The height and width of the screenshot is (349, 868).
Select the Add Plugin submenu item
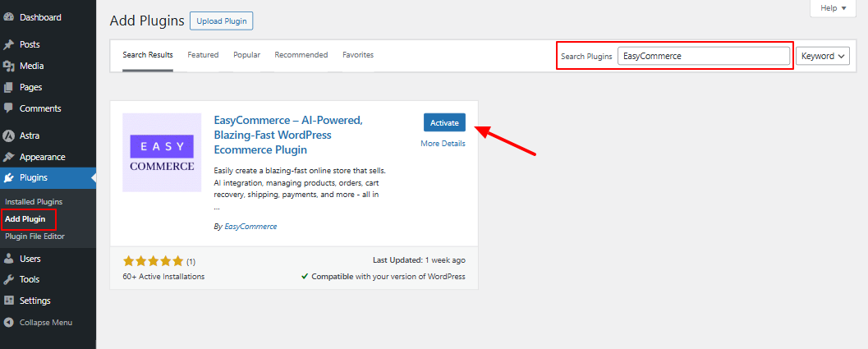coord(25,218)
